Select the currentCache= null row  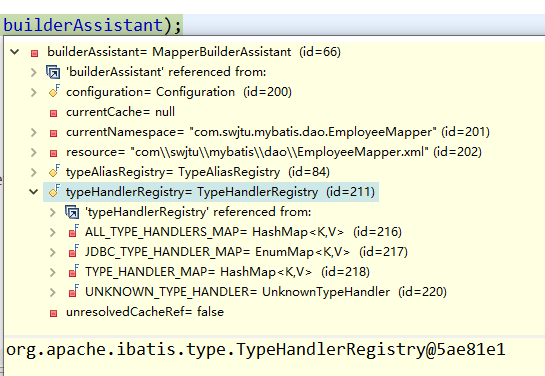120,112
